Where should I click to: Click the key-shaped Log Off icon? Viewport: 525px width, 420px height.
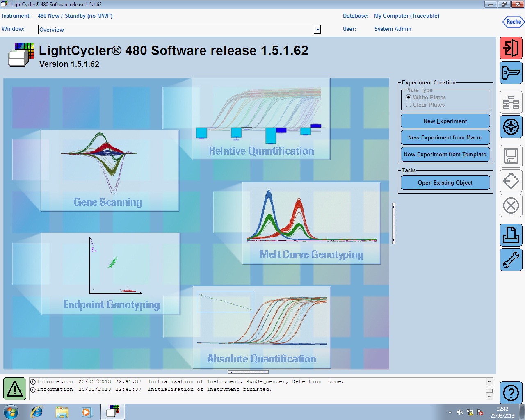(x=511, y=73)
